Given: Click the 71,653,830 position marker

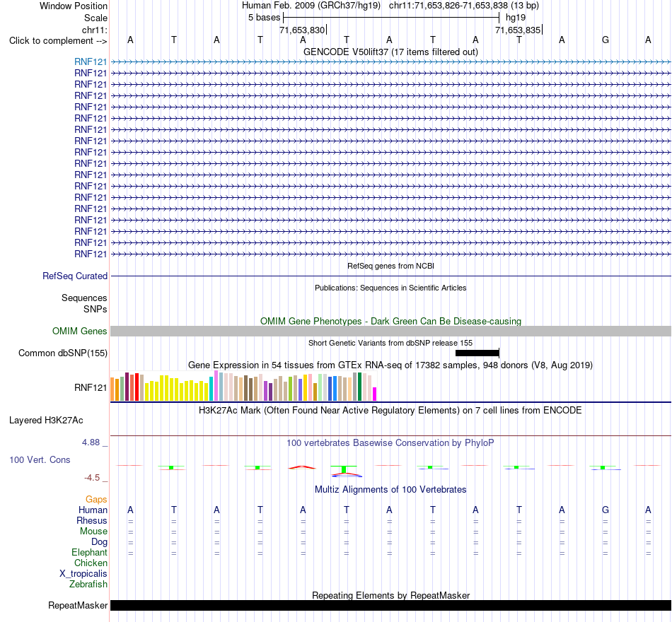Looking at the screenshot, I should tap(302, 30).
